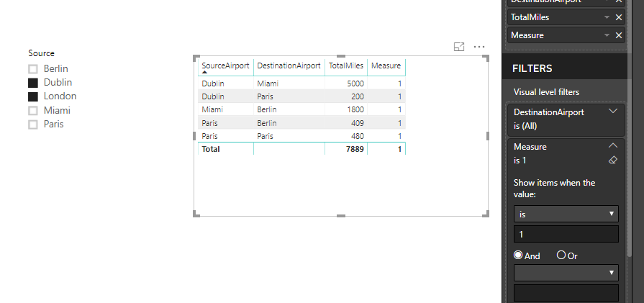Expand the DestinationAirport filter card
The width and height of the screenshot is (644, 303).
coord(613,111)
